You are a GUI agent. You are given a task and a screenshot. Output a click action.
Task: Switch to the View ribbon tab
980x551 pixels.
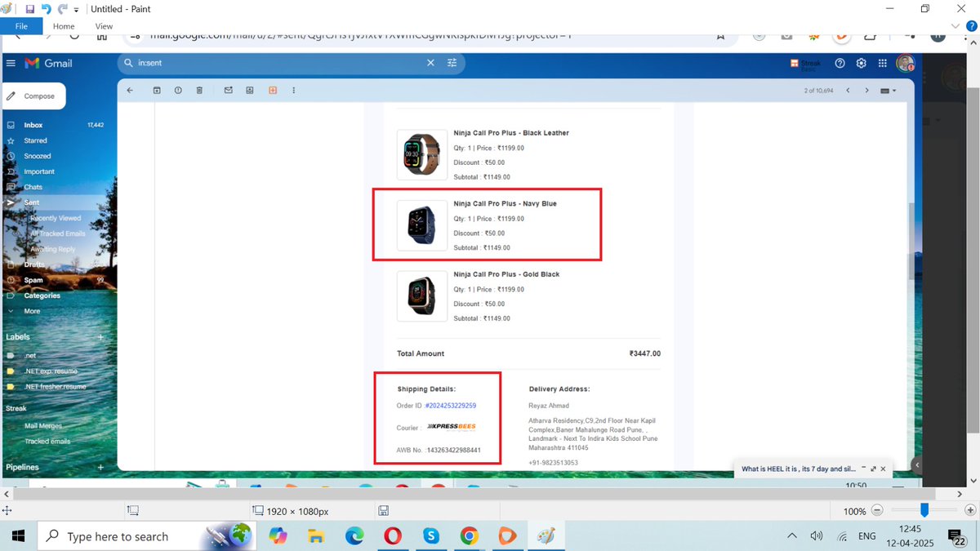[104, 26]
